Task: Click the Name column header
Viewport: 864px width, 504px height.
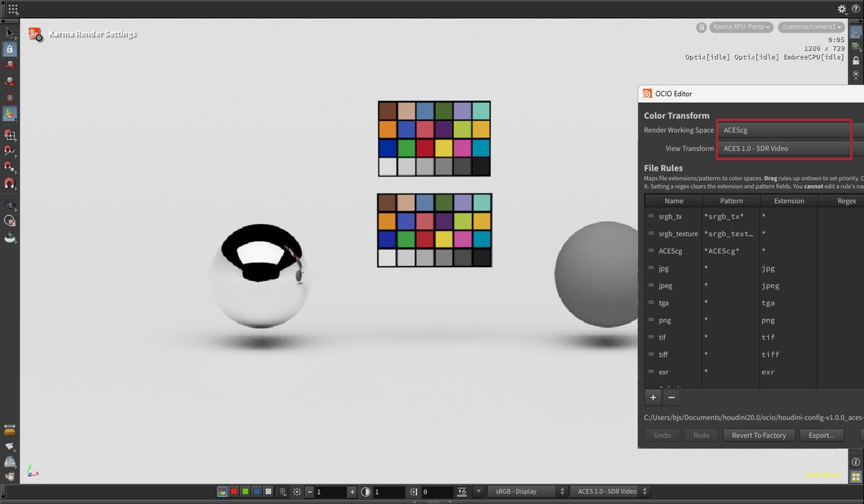Action: [x=673, y=201]
